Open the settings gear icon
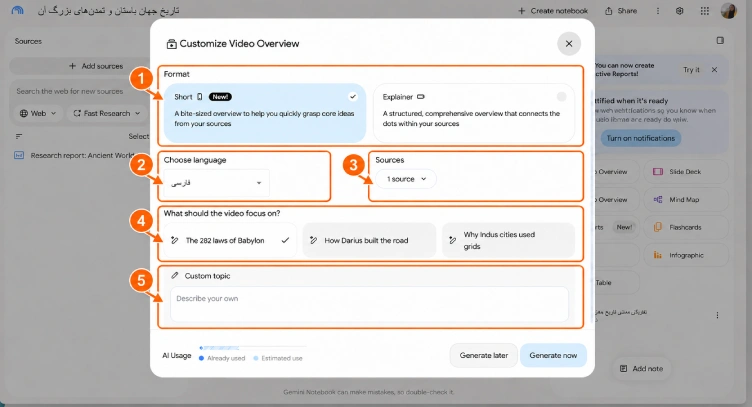This screenshot has width=752, height=407. (x=680, y=11)
